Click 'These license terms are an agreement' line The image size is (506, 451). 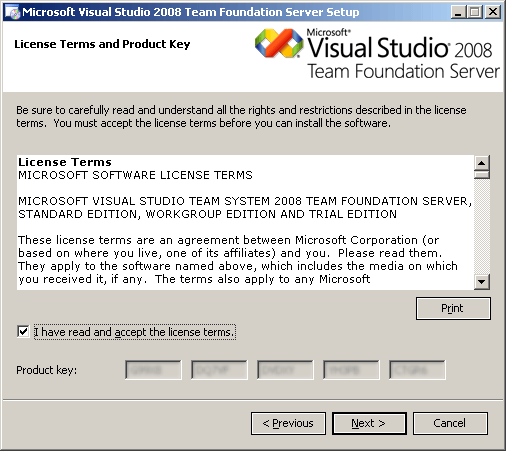(x=229, y=240)
